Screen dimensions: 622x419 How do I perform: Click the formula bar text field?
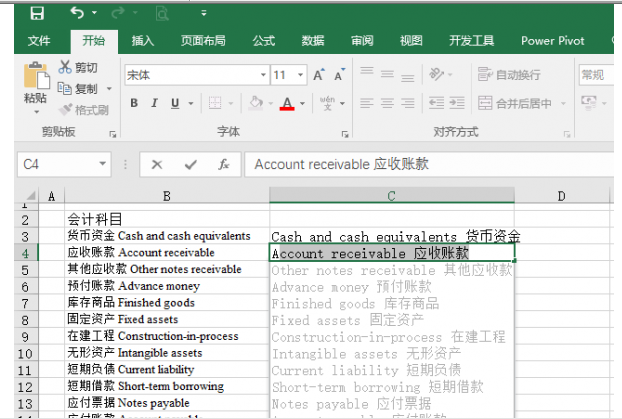click(429, 164)
